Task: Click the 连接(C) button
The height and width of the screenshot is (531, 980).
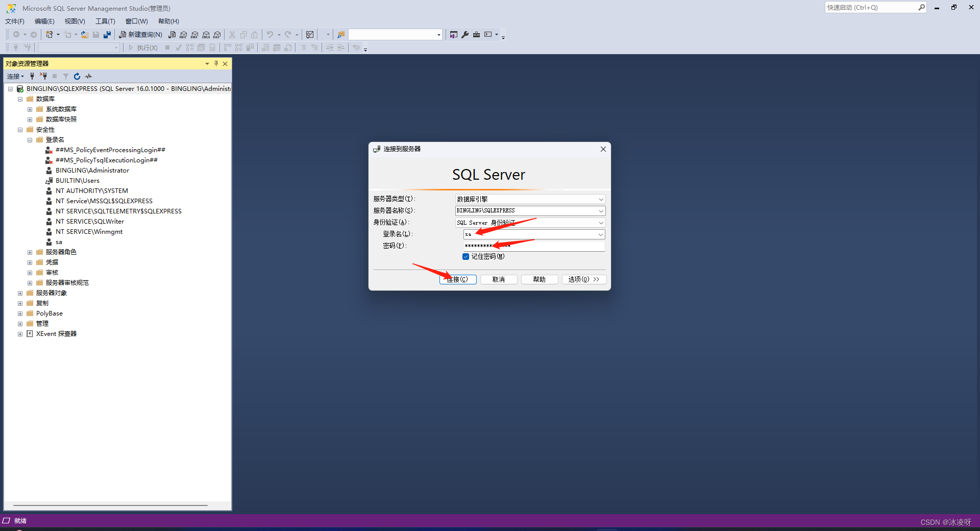Action: (457, 279)
